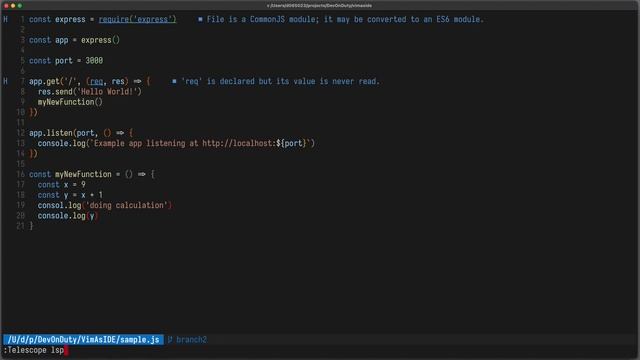Click 'port' variable name on line 5
Image resolution: width=640 pixels, height=360 pixels.
(x=64, y=60)
